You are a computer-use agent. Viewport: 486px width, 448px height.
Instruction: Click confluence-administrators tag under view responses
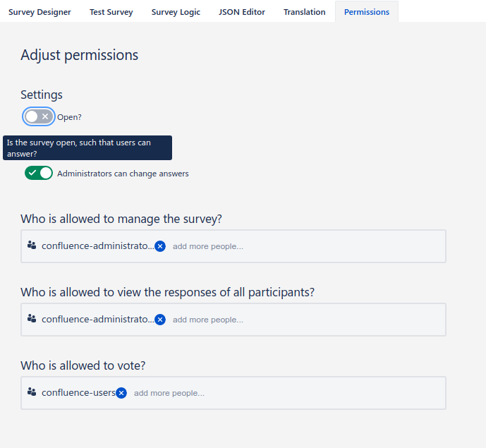pyautogui.click(x=97, y=320)
